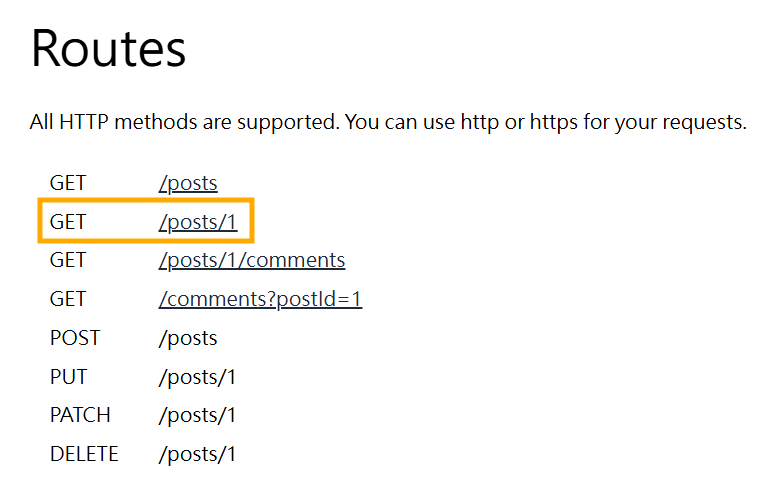The height and width of the screenshot is (503, 777).
Task: Select the PATCH method label
Action: 80,415
